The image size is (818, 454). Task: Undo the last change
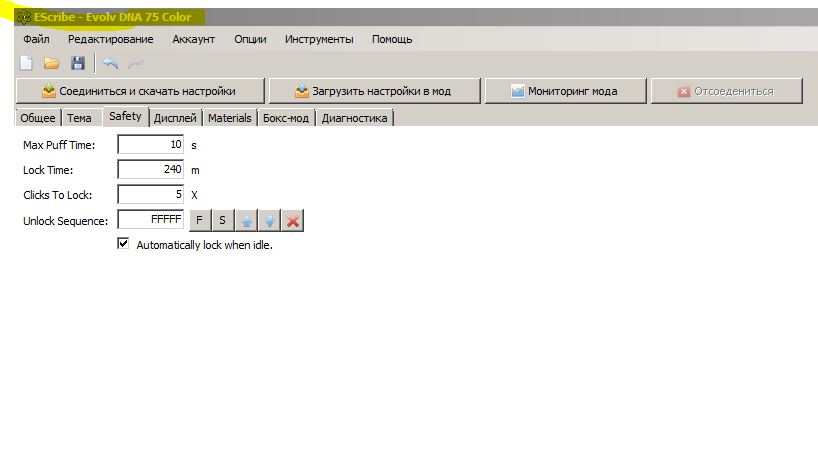click(110, 63)
